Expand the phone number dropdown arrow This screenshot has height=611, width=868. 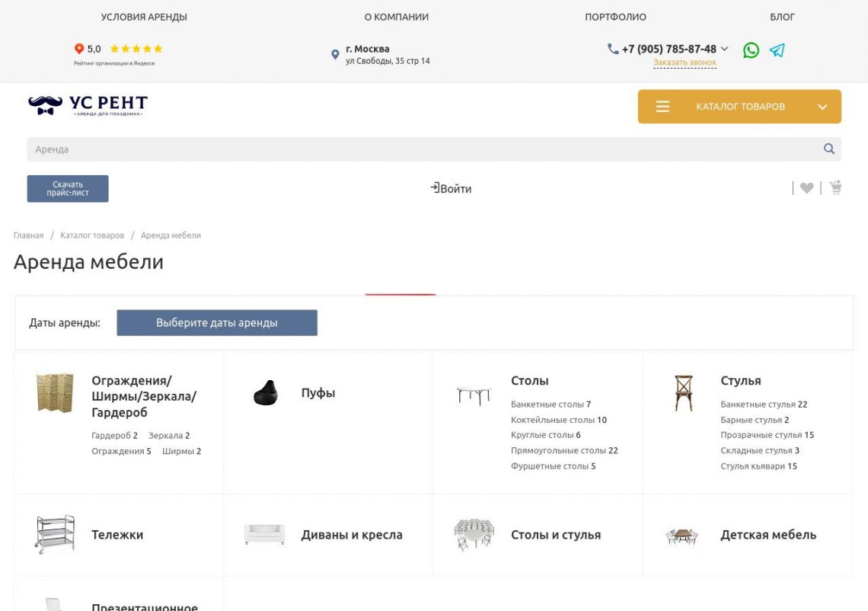tap(724, 49)
